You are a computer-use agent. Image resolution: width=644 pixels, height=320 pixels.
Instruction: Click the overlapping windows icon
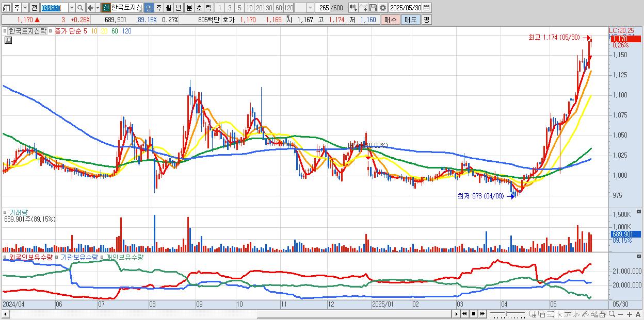coord(542,314)
